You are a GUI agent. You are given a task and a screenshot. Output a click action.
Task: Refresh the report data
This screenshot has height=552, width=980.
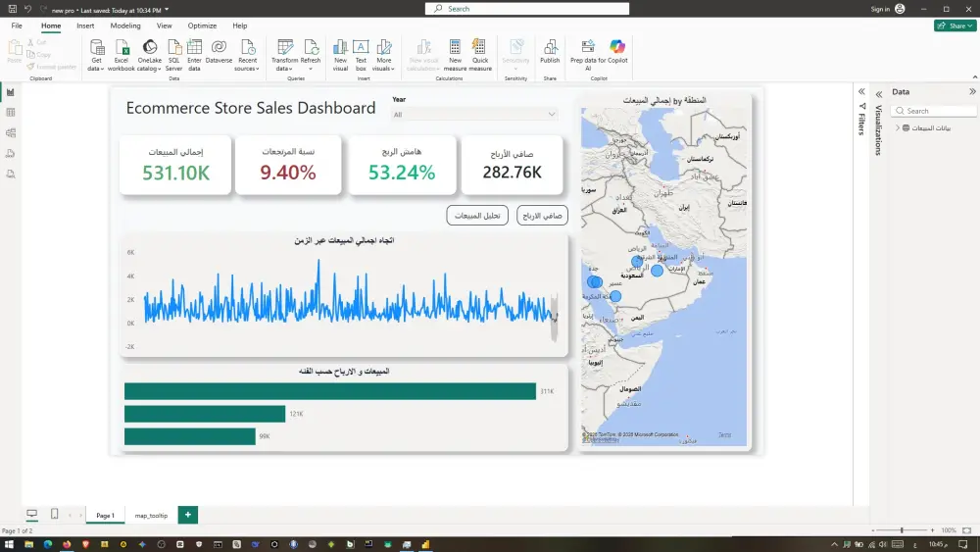tap(311, 55)
